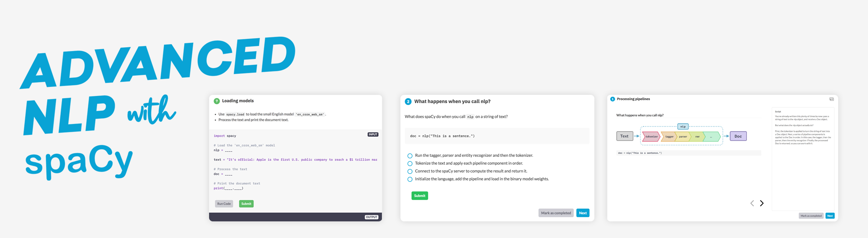
Task: Select the tokenizer component in the pipeline diagram
Action: 652,136
